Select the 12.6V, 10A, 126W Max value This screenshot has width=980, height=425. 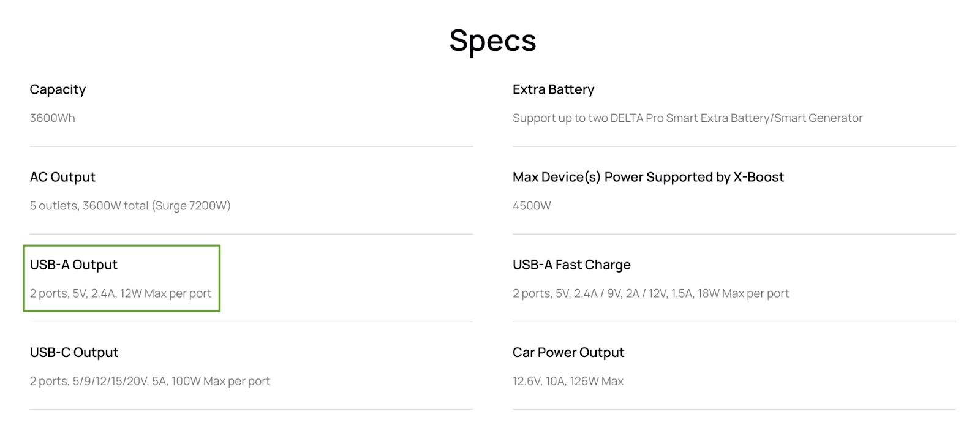(568, 381)
